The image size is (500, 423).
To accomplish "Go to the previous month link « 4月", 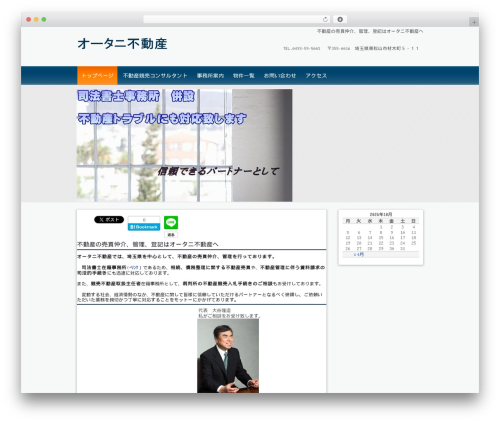I will [x=358, y=255].
